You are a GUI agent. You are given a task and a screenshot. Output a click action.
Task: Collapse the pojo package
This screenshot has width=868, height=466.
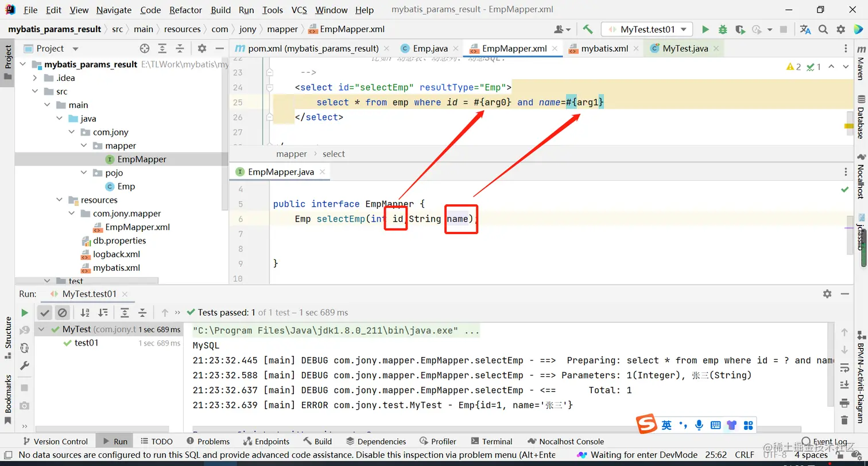tap(84, 173)
